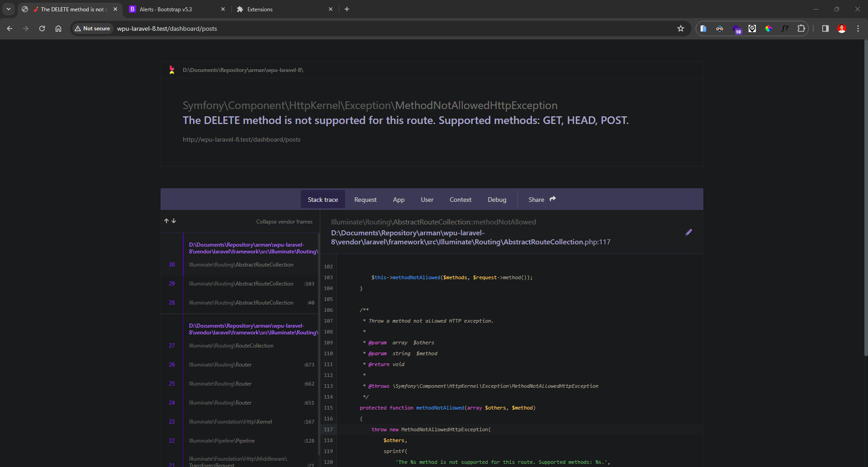
Task: Click the up arrow frame navigator
Action: pos(166,221)
